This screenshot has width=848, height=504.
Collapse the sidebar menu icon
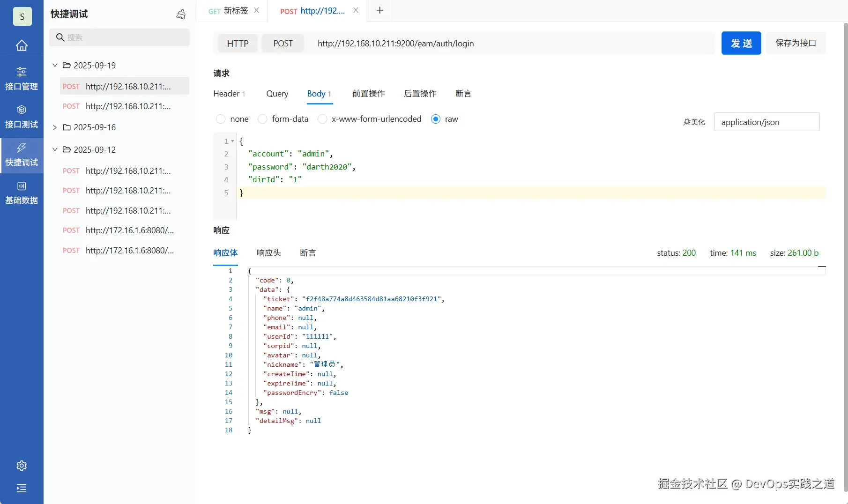coord(22,488)
